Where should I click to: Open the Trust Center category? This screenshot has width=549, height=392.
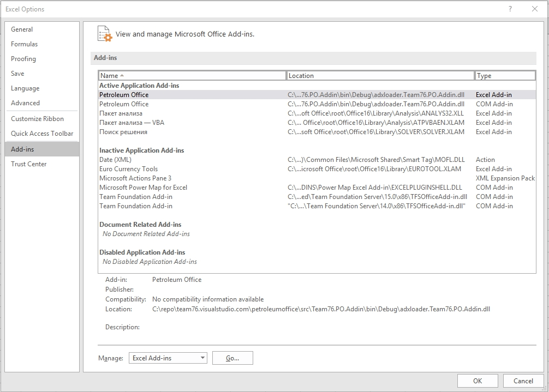pyautogui.click(x=29, y=164)
